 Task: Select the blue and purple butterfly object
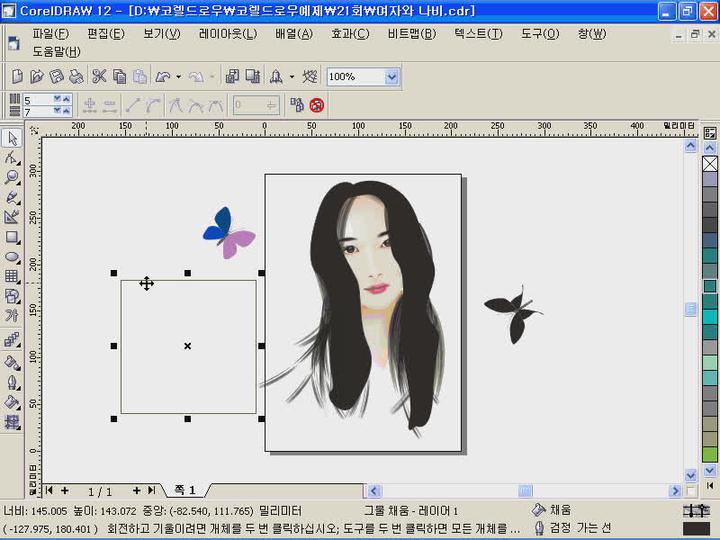(x=228, y=233)
